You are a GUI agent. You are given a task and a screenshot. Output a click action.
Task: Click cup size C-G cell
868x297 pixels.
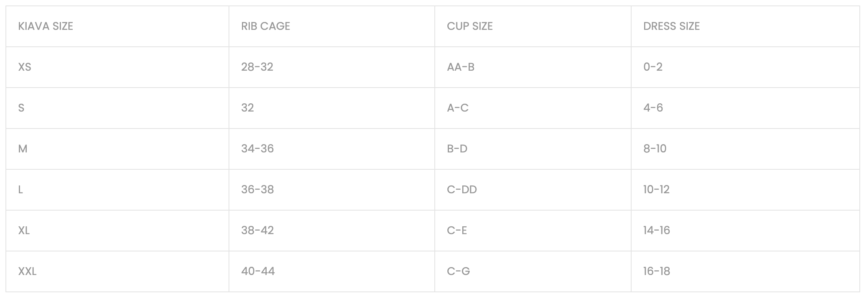tap(458, 271)
